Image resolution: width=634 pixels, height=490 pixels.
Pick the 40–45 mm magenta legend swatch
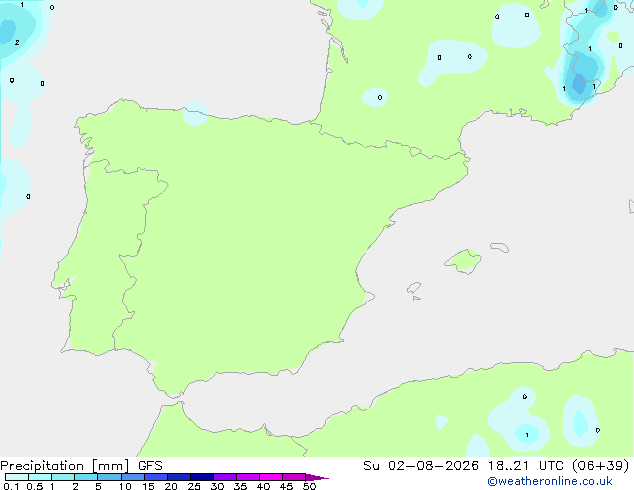[271, 477]
